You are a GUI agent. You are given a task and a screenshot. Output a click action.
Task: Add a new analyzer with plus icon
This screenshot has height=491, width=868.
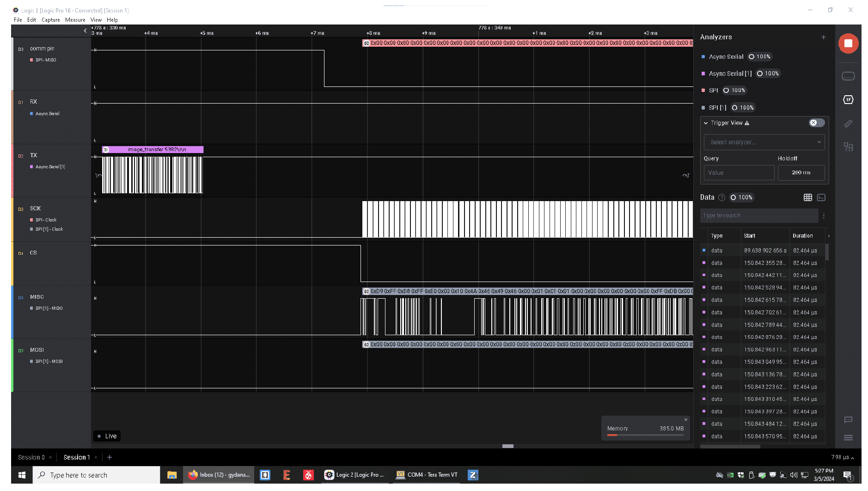point(823,37)
